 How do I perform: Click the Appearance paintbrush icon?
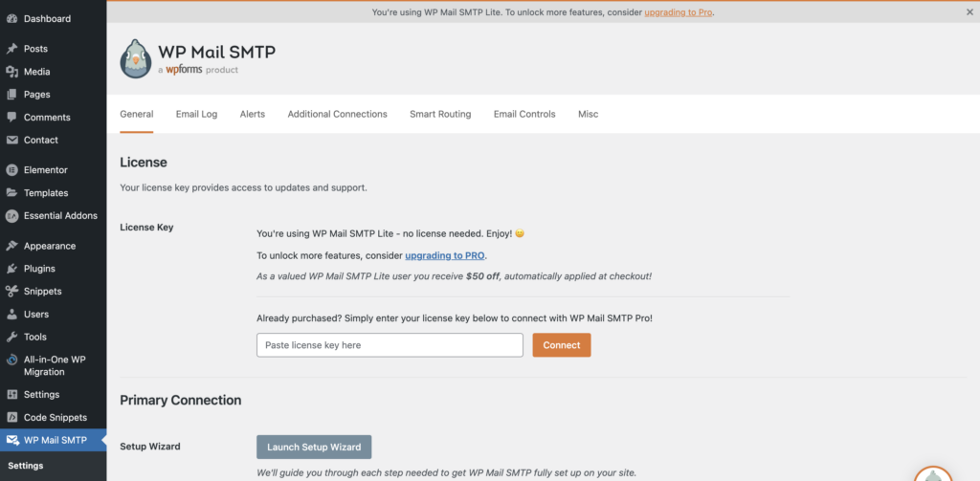click(x=11, y=246)
